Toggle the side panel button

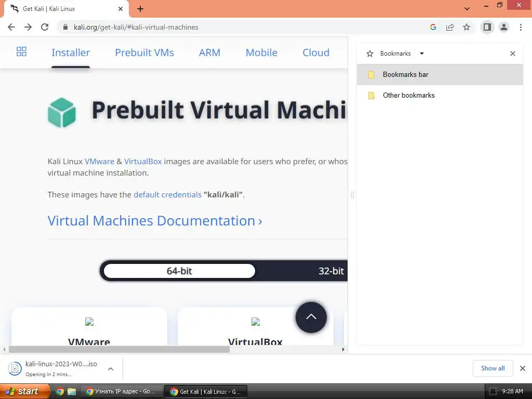point(487,27)
